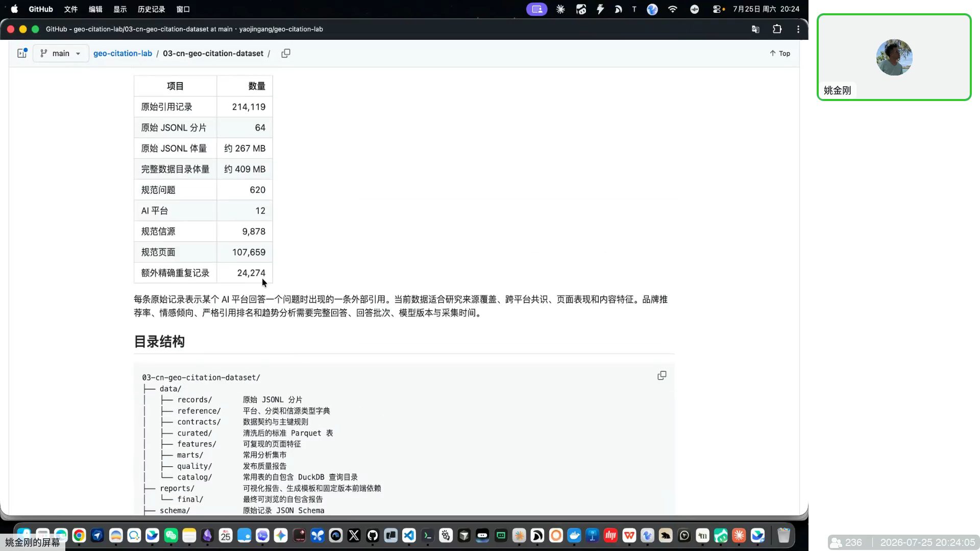Image resolution: width=980 pixels, height=551 pixels.
Task: Expand the main branch selector dropdown
Action: (61, 53)
